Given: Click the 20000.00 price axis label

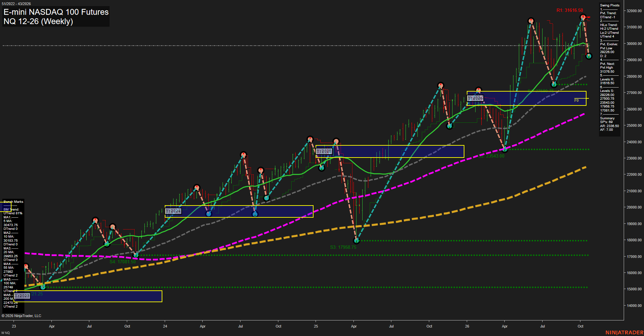Looking at the screenshot, I should click(x=634, y=208).
